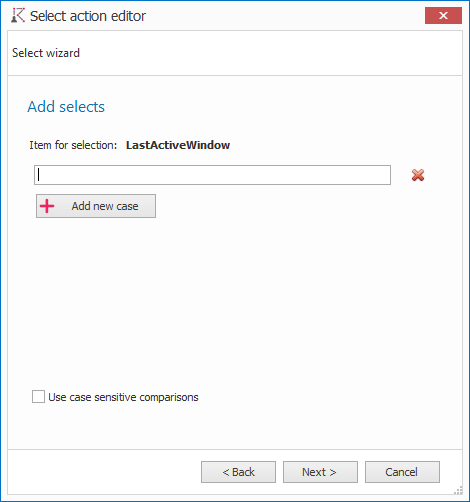Cancel the Select wizard
The height and width of the screenshot is (502, 470).
[x=402, y=472]
